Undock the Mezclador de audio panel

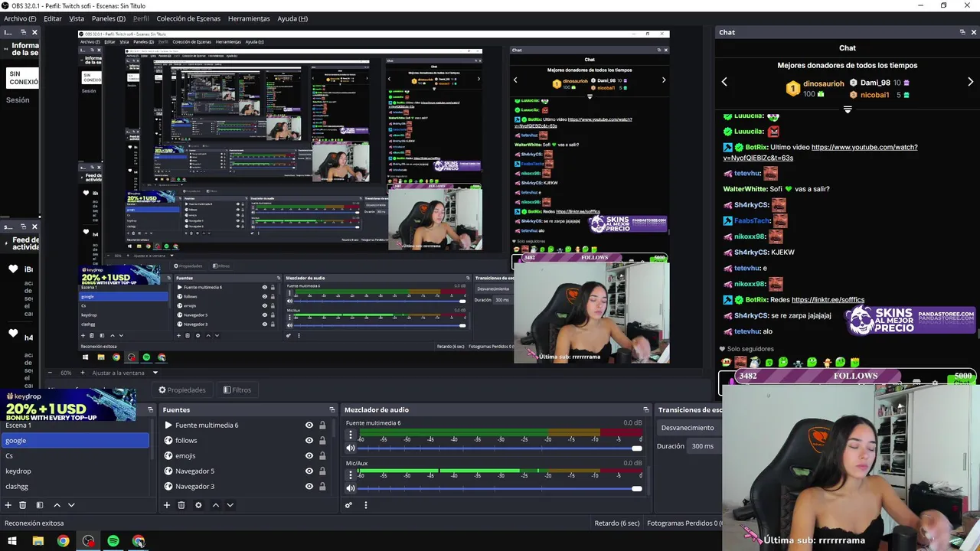645,410
